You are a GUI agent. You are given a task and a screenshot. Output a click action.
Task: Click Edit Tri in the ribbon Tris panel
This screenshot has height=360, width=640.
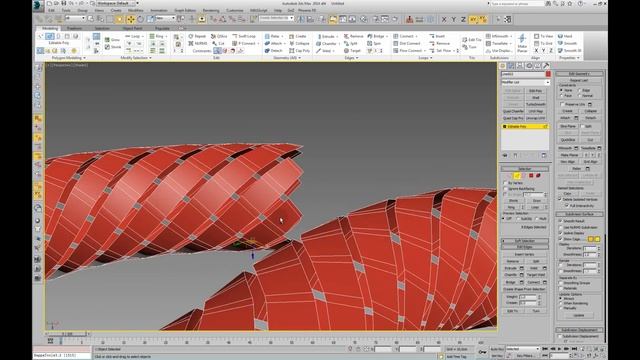click(x=472, y=40)
